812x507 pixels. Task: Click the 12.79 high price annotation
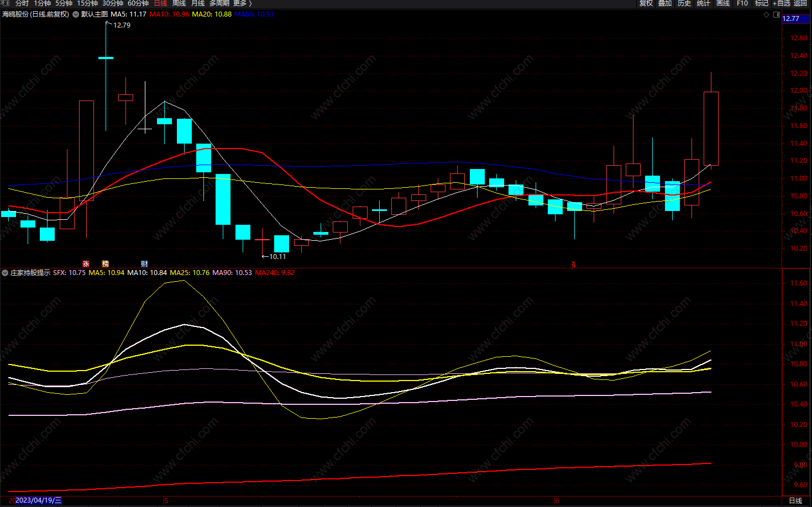point(122,25)
